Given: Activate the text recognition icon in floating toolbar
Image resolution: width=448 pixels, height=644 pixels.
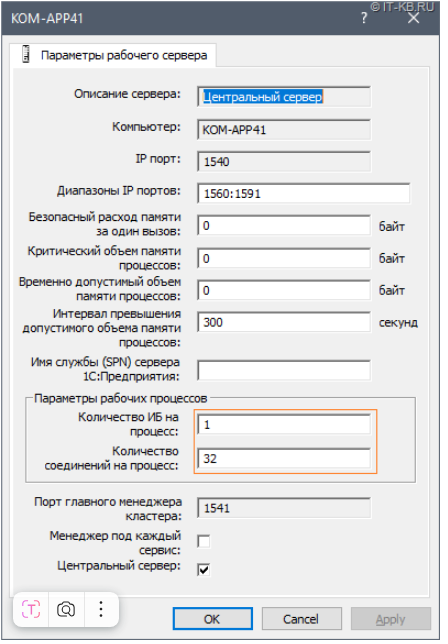Looking at the screenshot, I should [31, 609].
